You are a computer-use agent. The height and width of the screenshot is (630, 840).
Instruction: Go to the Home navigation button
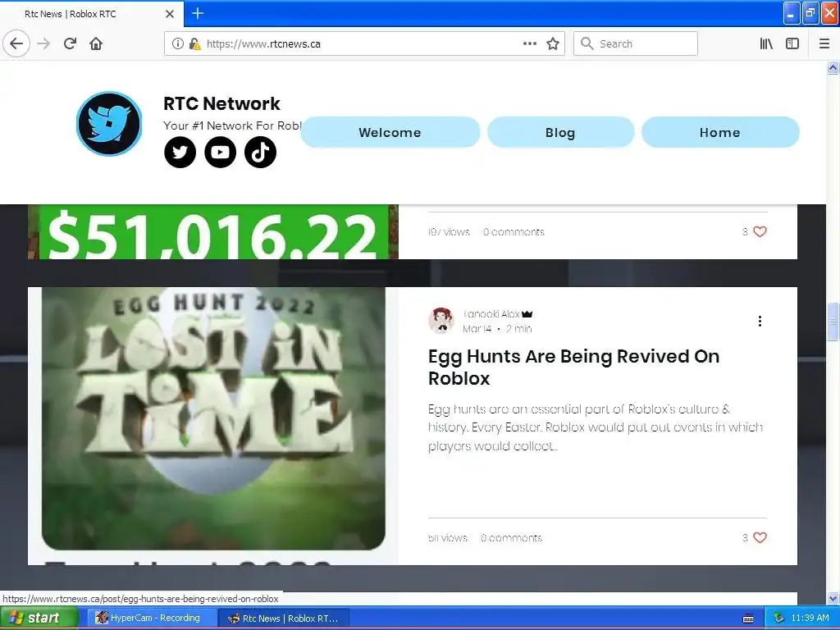(x=720, y=132)
